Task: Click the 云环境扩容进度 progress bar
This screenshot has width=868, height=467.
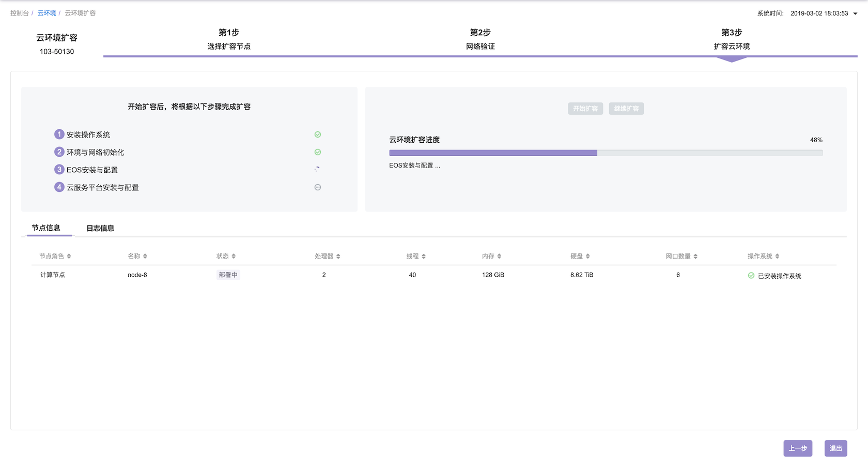Action: point(606,153)
